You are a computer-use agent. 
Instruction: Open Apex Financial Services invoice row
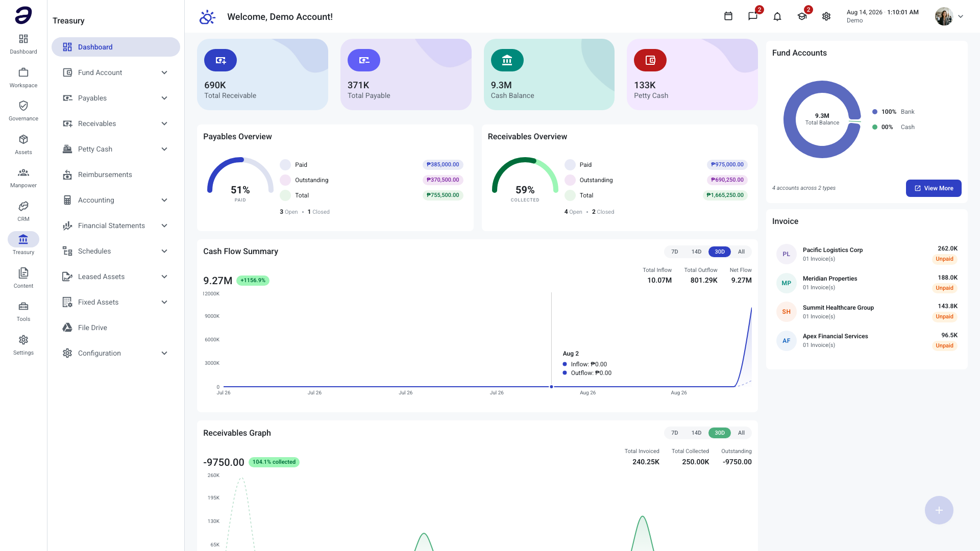(867, 340)
